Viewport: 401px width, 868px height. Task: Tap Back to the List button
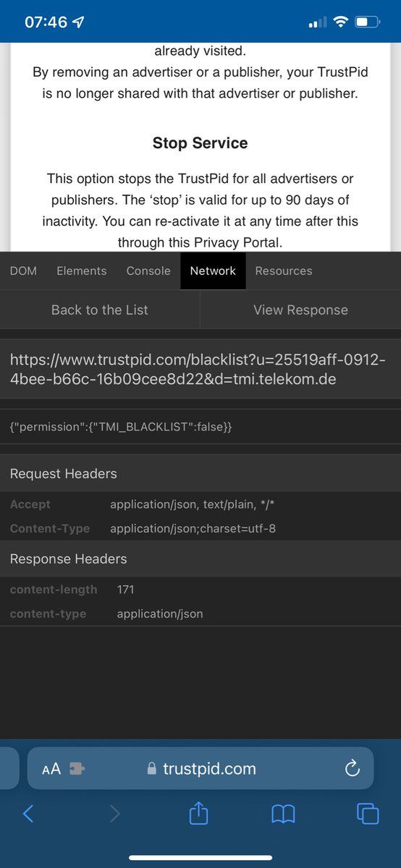click(x=100, y=310)
